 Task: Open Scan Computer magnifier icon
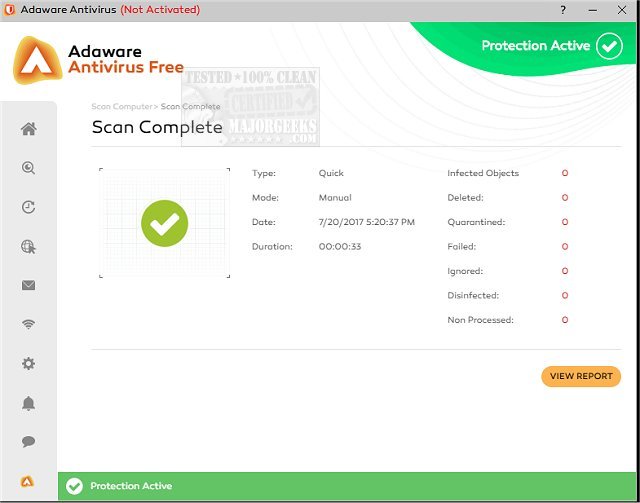point(29,168)
